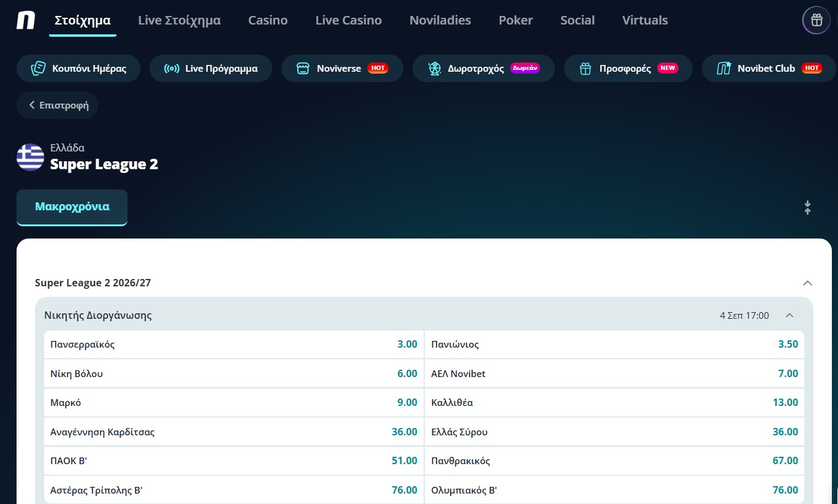Select the Μακροχρόνια tab

click(72, 207)
